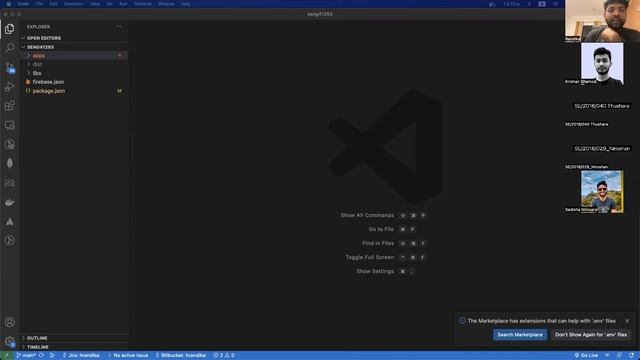Open the File menu
Image resolution: width=640 pixels, height=360 pixels.
39,4
